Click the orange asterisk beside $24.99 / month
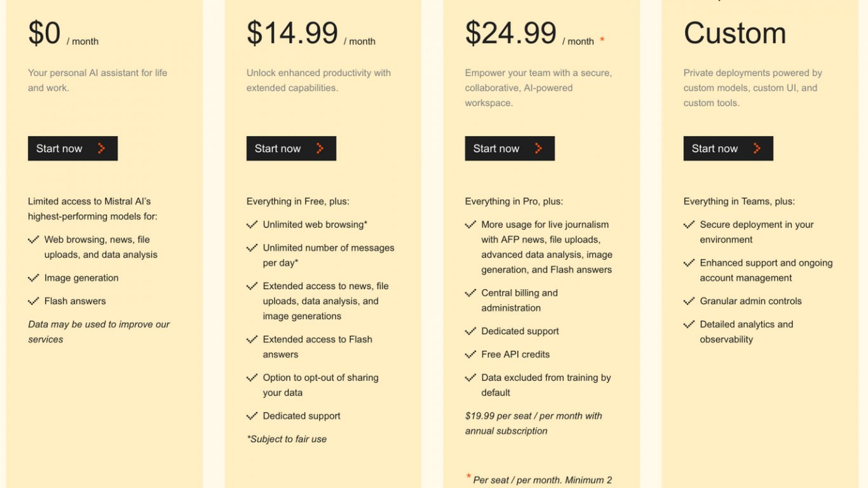This screenshot has width=868, height=488. coord(602,41)
